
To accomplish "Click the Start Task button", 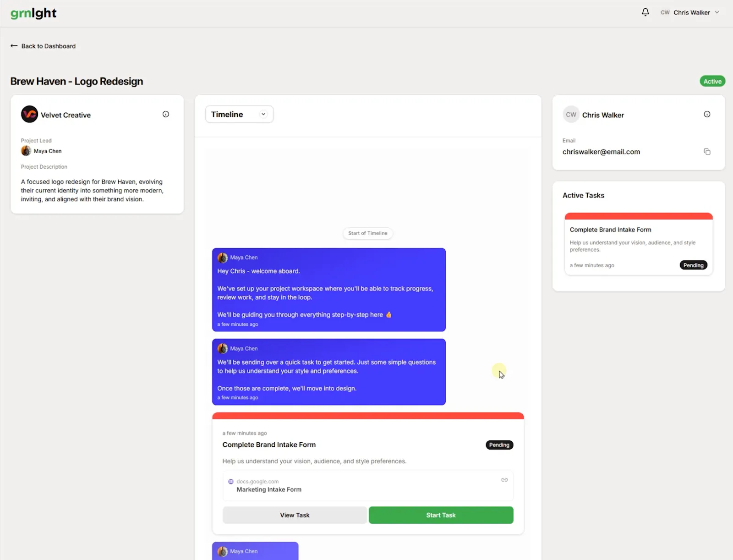I will (441, 515).
